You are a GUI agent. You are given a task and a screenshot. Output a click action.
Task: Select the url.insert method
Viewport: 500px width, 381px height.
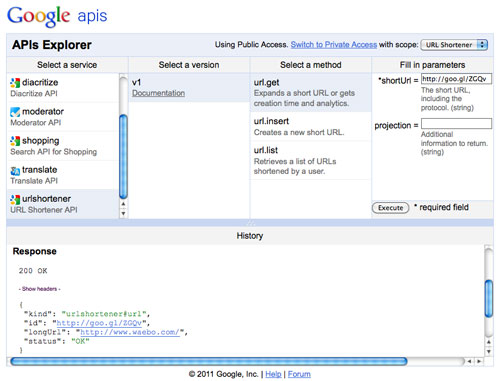311,126
